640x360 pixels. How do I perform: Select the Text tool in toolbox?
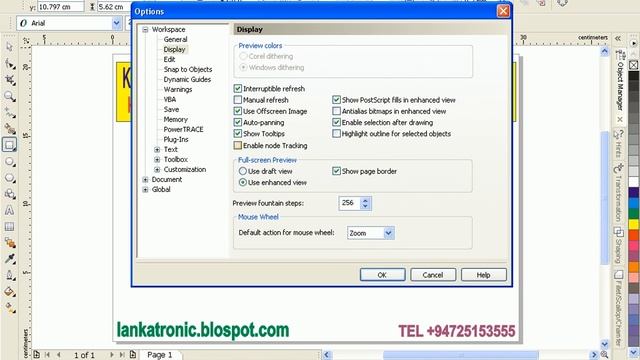point(9,211)
